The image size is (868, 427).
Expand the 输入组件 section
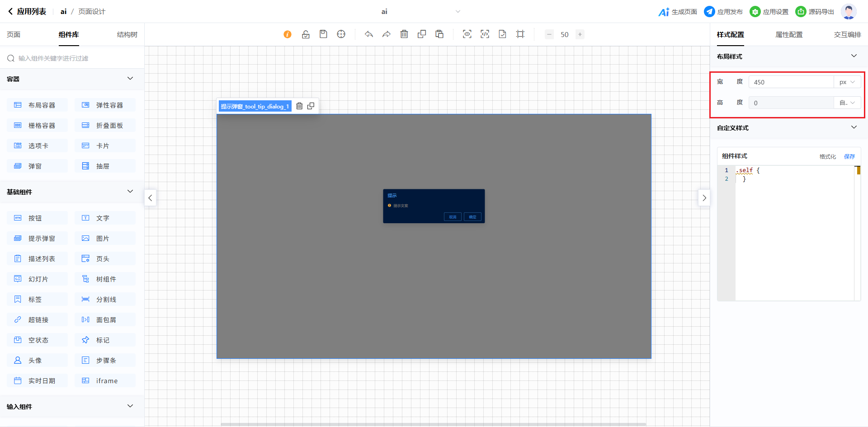coord(130,406)
